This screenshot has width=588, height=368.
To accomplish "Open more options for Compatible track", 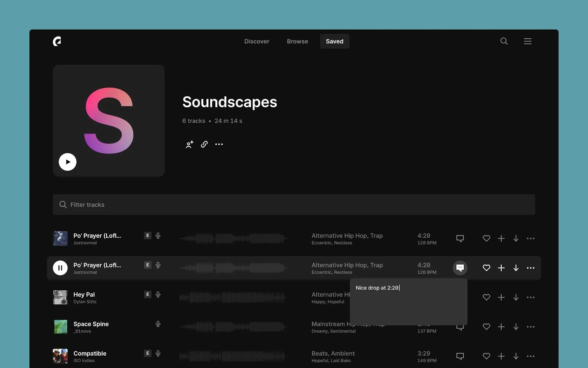I will [x=530, y=356].
